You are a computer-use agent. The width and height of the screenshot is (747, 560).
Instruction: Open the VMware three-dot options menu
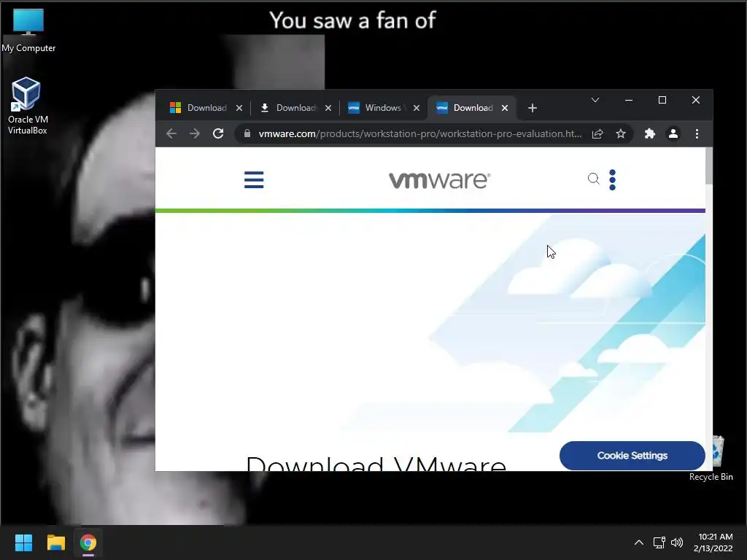tap(612, 179)
